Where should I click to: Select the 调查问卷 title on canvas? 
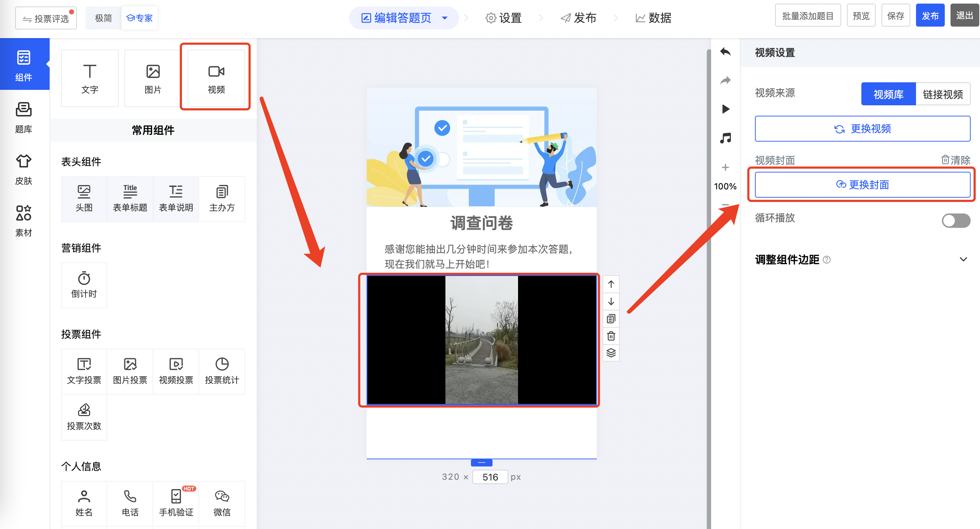tap(482, 223)
